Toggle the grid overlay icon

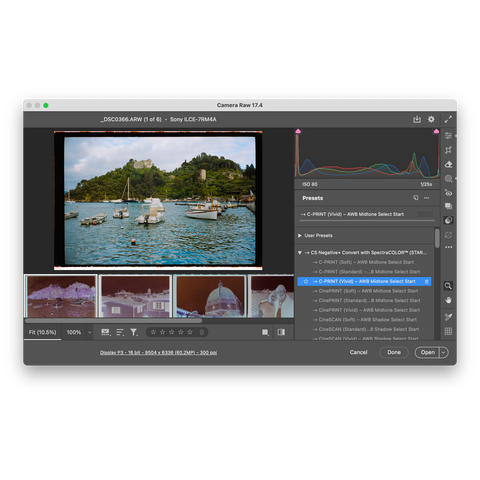pos(448,331)
